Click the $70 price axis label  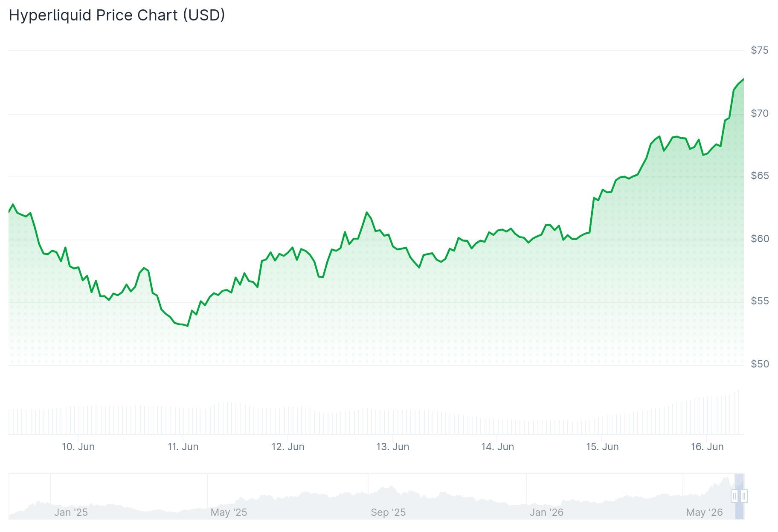pos(760,113)
